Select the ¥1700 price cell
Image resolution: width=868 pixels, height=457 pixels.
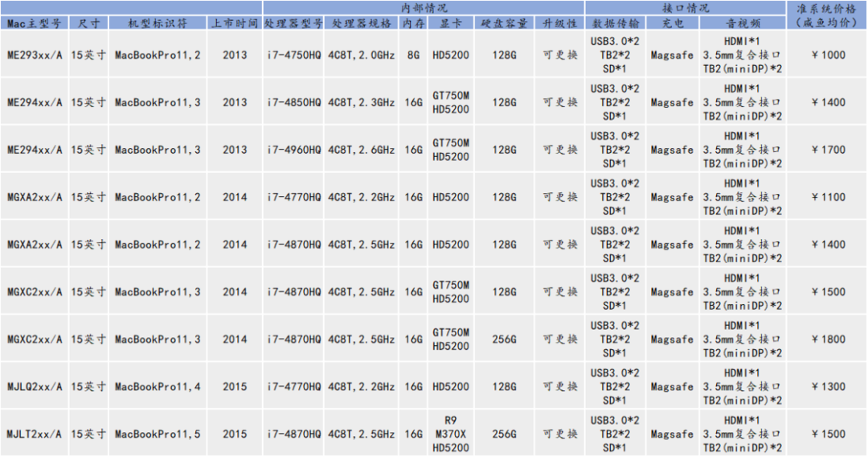tap(828, 150)
